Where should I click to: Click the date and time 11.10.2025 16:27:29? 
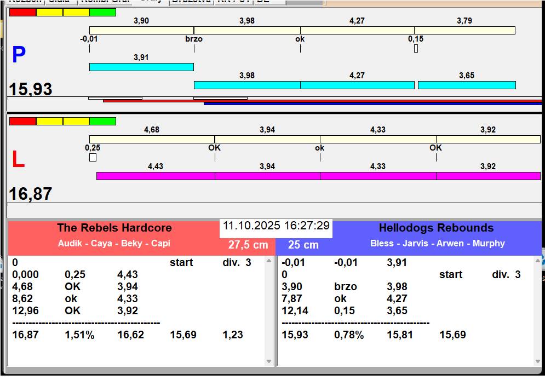276,226
